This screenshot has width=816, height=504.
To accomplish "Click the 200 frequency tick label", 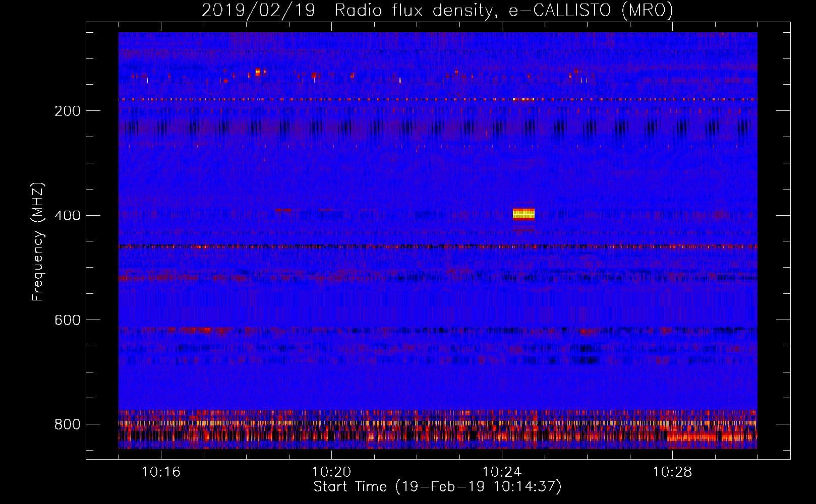I will [68, 111].
